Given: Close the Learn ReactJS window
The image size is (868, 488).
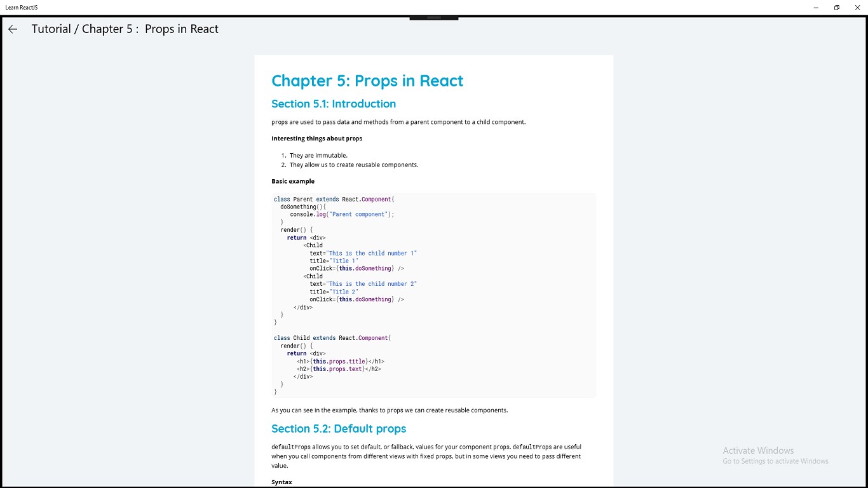Looking at the screenshot, I should coord(857,7).
